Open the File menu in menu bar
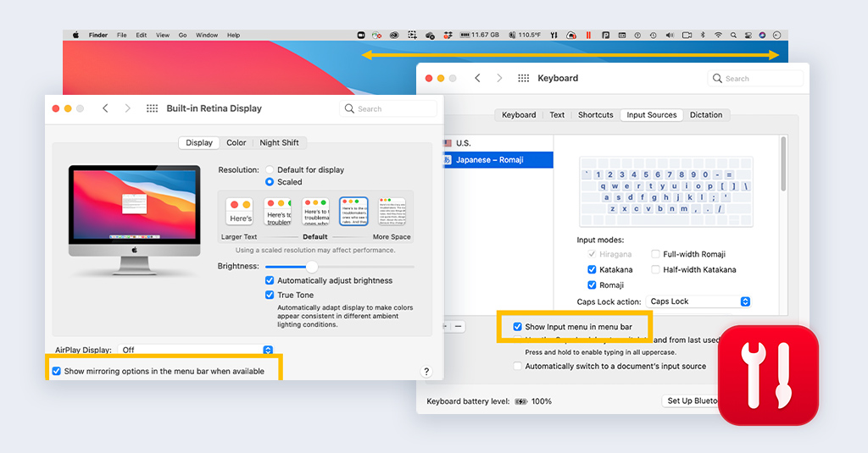Image resolution: width=868 pixels, height=453 pixels. pos(122,35)
